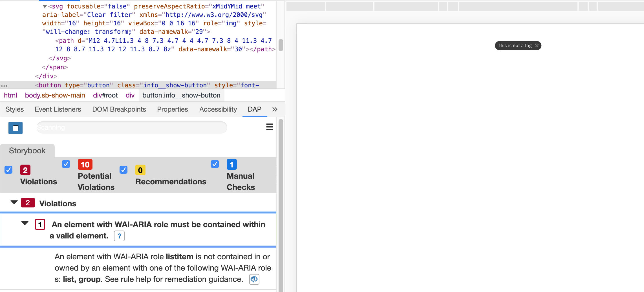Click the question mark help icon on the WAI-ARIA violation
This screenshot has height=292, width=644.
click(x=119, y=236)
